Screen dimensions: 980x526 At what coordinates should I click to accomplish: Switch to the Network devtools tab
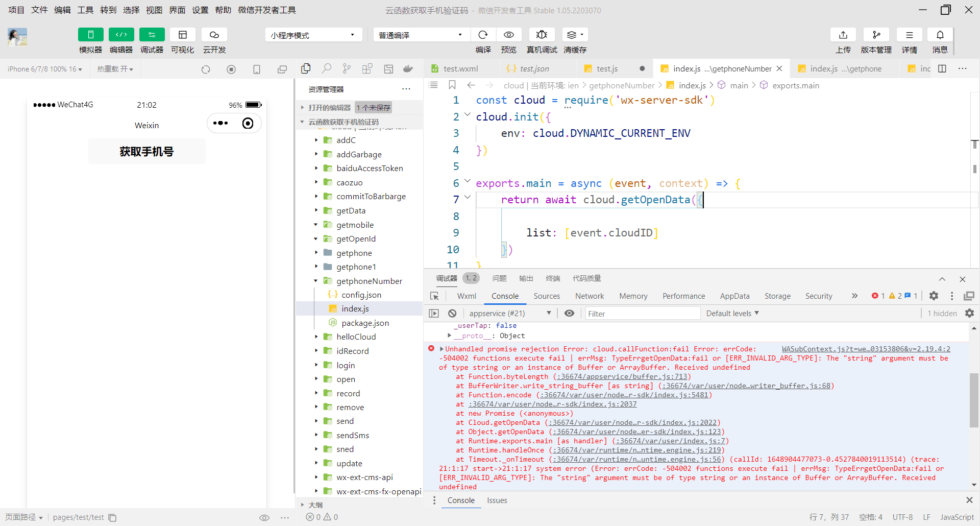point(590,296)
